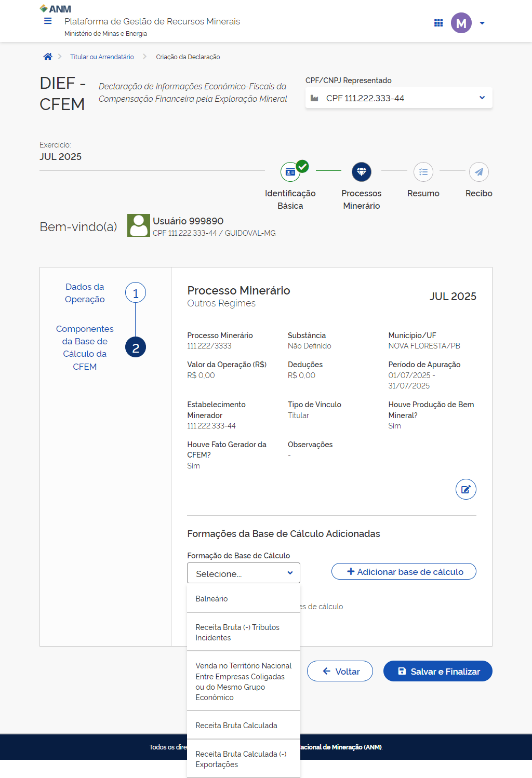The image size is (532, 778).
Task: Go to step 1 Dados da Operação
Action: pos(136,293)
